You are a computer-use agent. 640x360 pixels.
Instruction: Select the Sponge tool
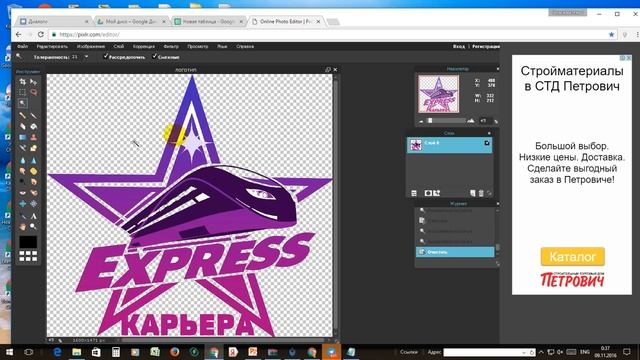[33, 171]
